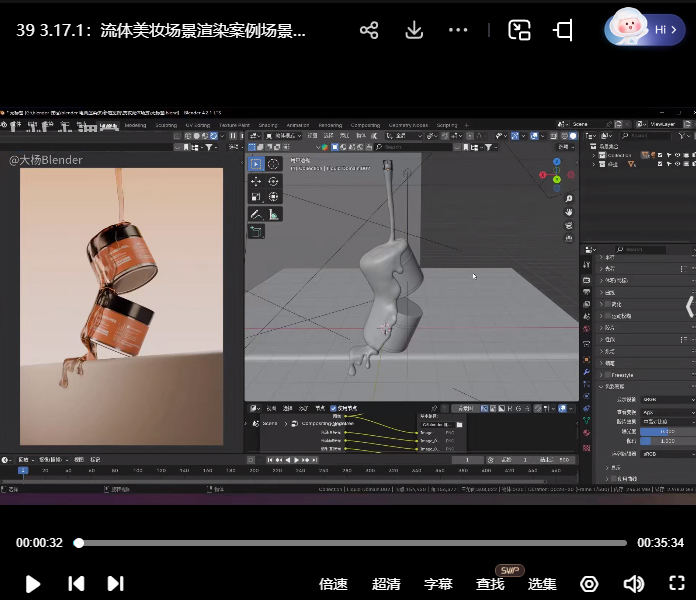
Task: Click the pan hand icon in the viewport
Action: pyautogui.click(x=569, y=212)
